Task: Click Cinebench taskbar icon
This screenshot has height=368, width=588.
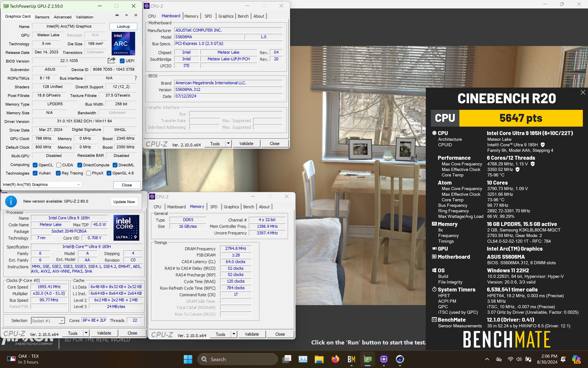Action: pos(400,359)
